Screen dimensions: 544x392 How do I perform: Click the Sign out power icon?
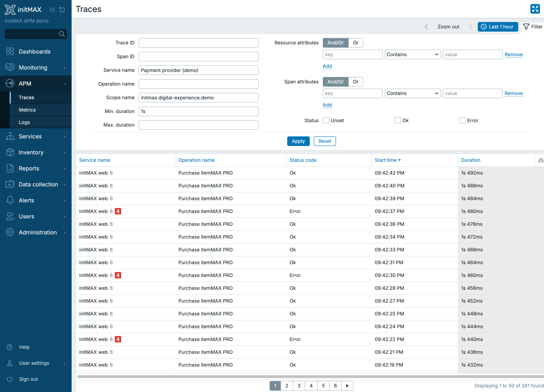10,379
